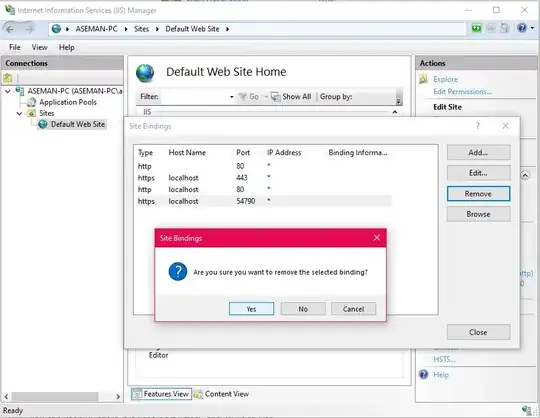
Task: Open the help question mark of Site Bindings
Action: (x=477, y=126)
